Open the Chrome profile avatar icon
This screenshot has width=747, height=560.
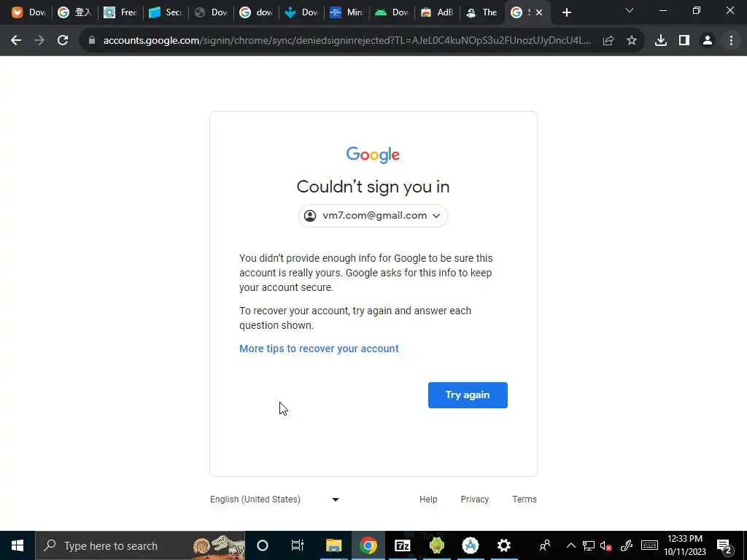[x=708, y=41]
